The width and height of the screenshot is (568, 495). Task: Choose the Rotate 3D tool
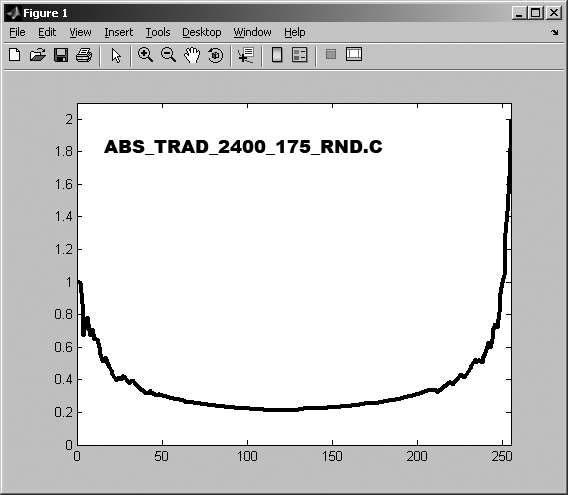coord(216,55)
